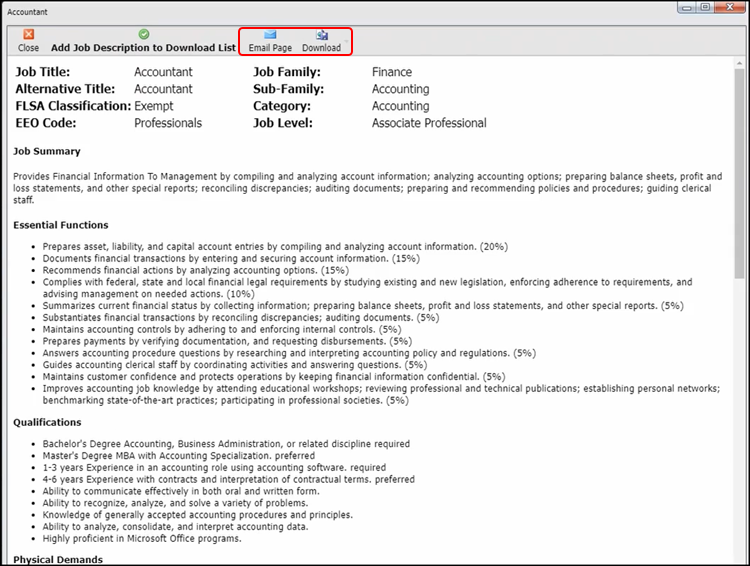Hit the "Download" text label
The image size is (750, 566).
tap(321, 48)
